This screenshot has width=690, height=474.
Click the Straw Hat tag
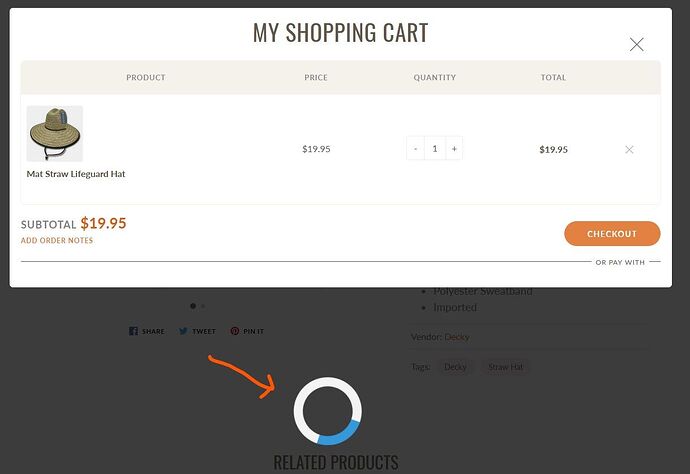(x=506, y=367)
